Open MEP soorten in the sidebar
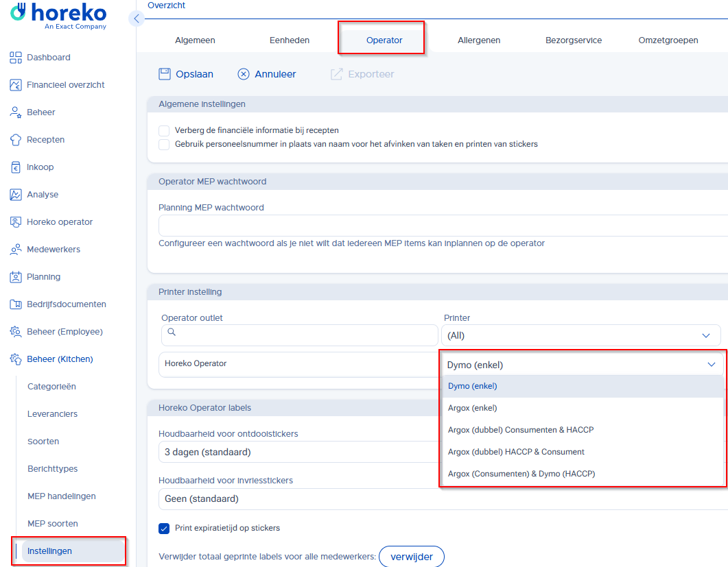Image resolution: width=728 pixels, height=567 pixels. [x=52, y=523]
